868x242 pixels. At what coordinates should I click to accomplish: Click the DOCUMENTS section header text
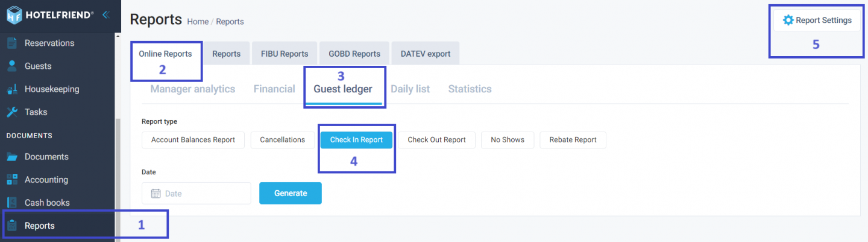click(x=30, y=135)
